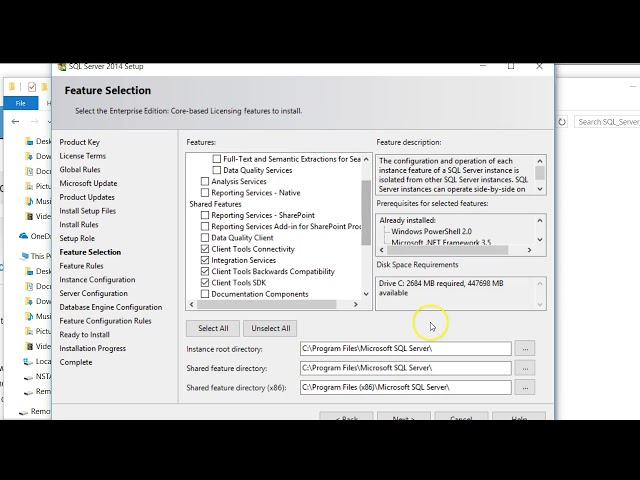Tick the Data Quality Client checkbox
The image size is (640, 480).
205,238
